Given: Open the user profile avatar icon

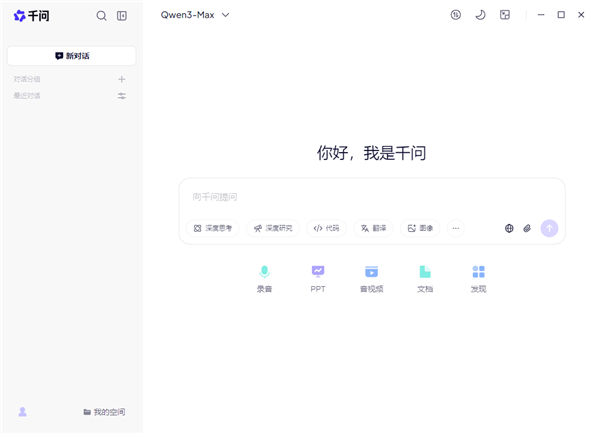Looking at the screenshot, I should [23, 412].
